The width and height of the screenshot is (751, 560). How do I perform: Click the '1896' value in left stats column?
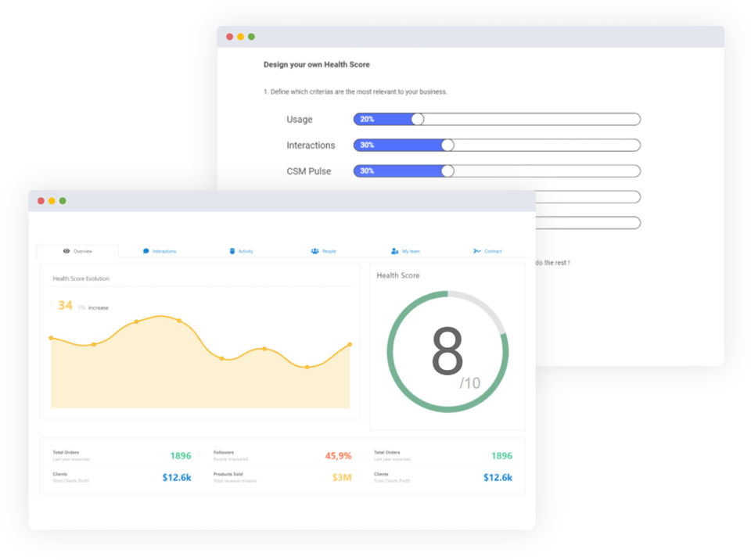[181, 455]
